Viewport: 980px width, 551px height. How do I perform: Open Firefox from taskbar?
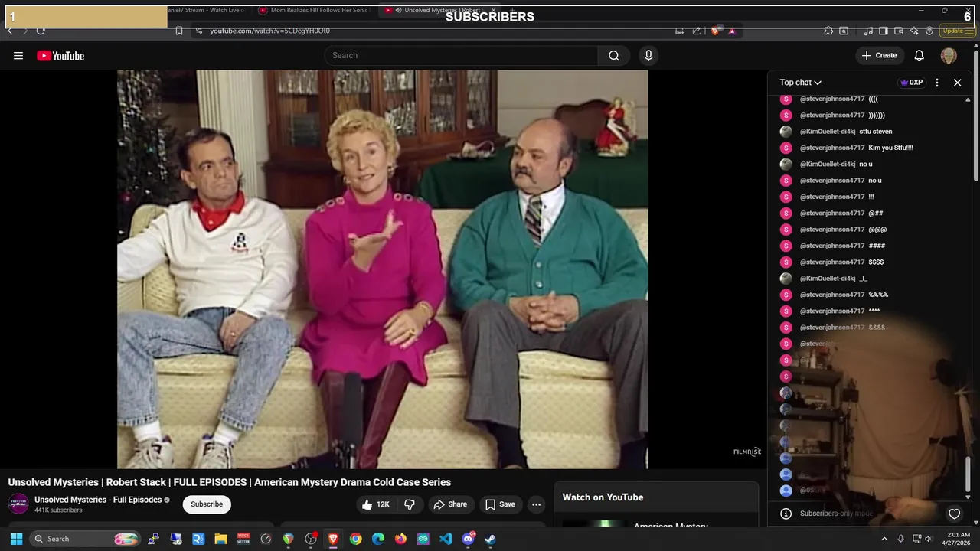(x=400, y=539)
